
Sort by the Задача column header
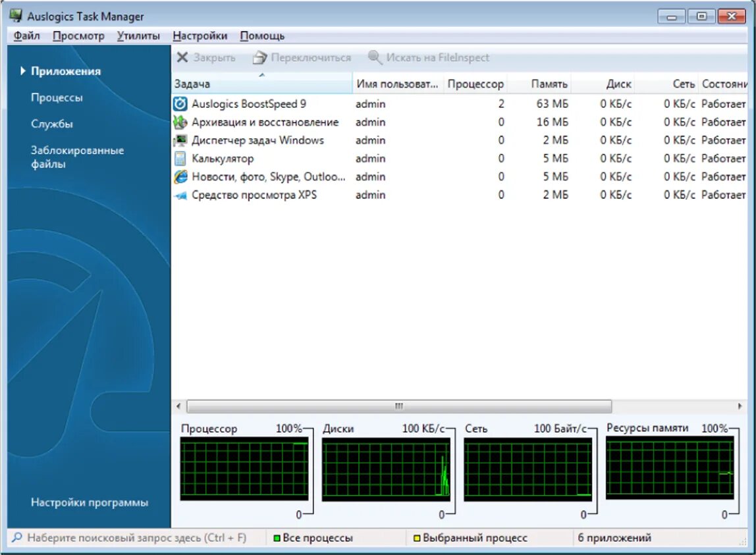pos(262,84)
